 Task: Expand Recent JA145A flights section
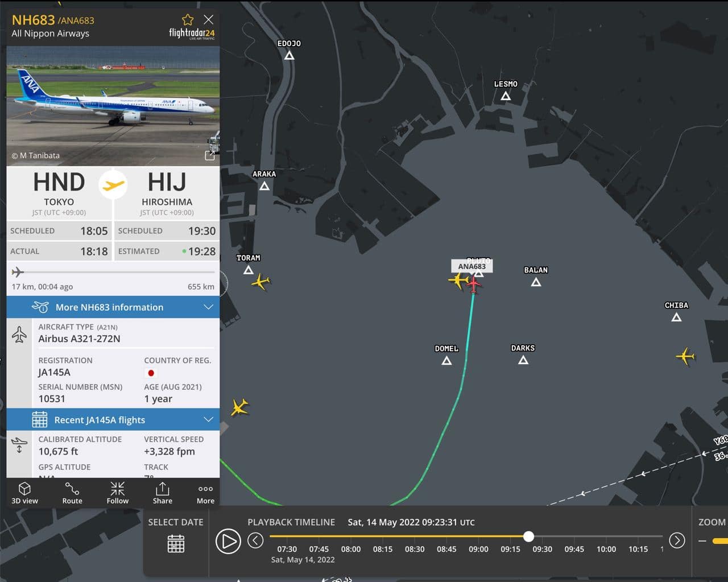pyautogui.click(x=113, y=420)
